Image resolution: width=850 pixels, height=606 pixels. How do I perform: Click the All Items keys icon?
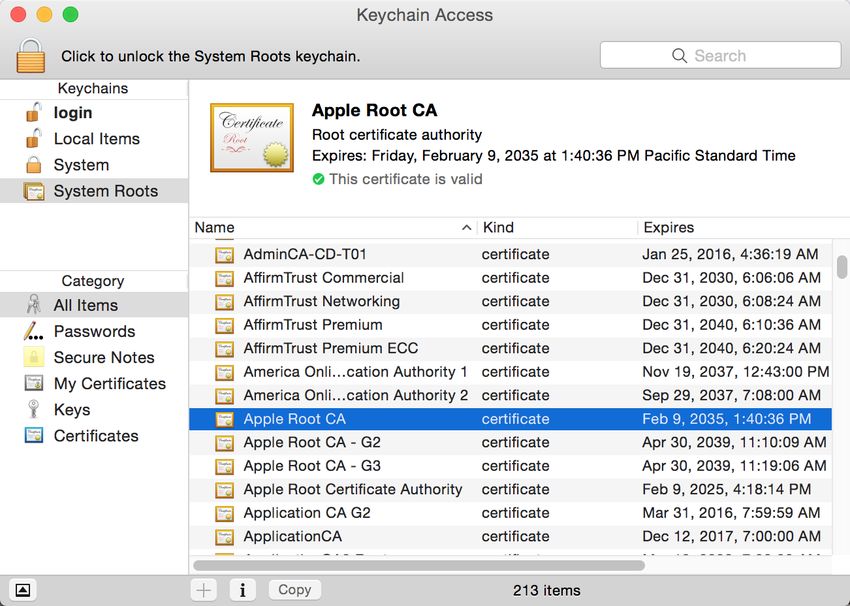click(x=34, y=305)
